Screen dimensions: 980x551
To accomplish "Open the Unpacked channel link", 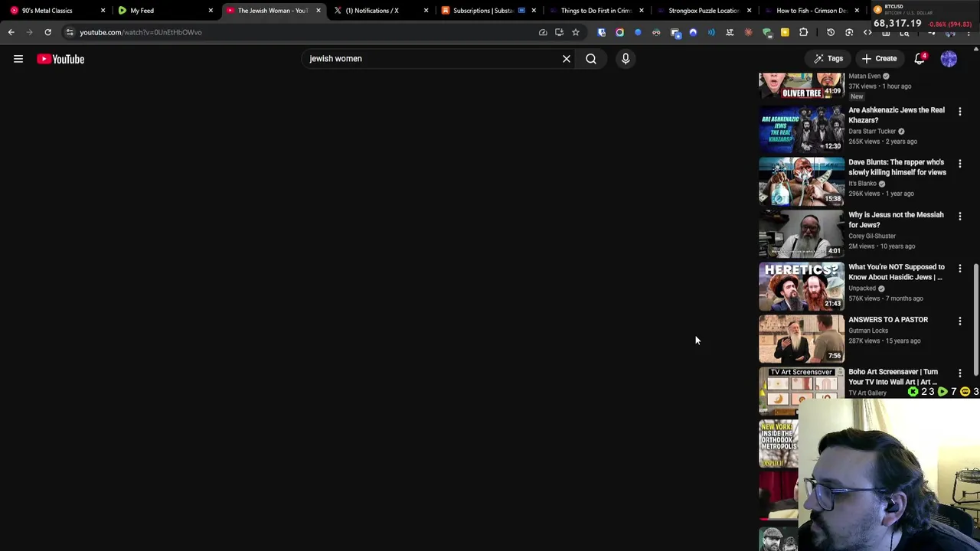I will pos(862,289).
